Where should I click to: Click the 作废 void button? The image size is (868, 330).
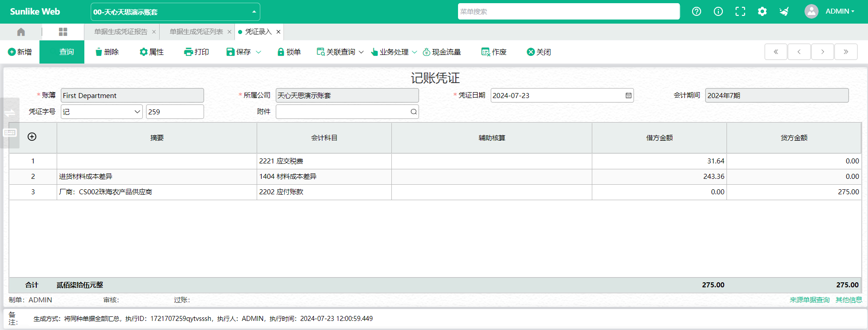pos(494,52)
